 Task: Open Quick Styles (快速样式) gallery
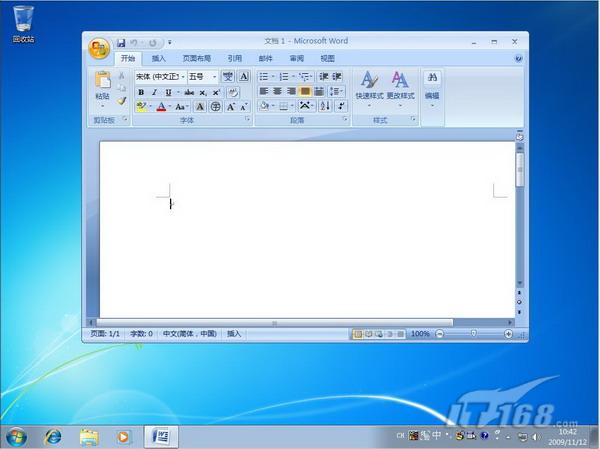tap(369, 88)
